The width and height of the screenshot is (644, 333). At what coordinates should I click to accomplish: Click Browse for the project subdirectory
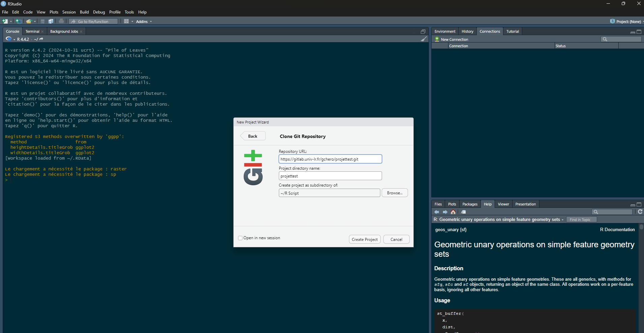click(394, 193)
